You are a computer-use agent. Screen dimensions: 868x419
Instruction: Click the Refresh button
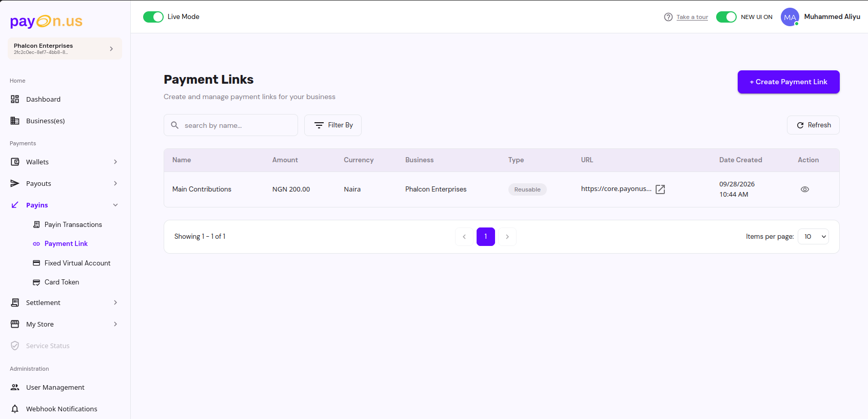pos(813,125)
